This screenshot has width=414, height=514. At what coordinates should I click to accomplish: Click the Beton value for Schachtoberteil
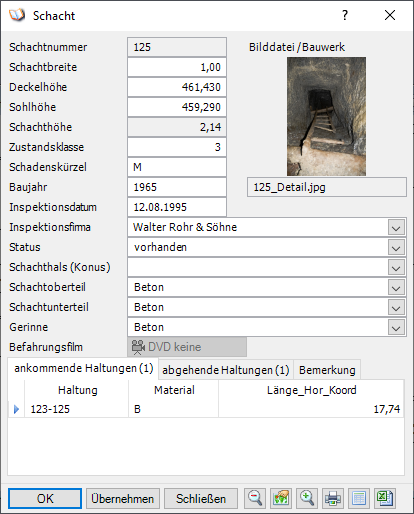149,287
